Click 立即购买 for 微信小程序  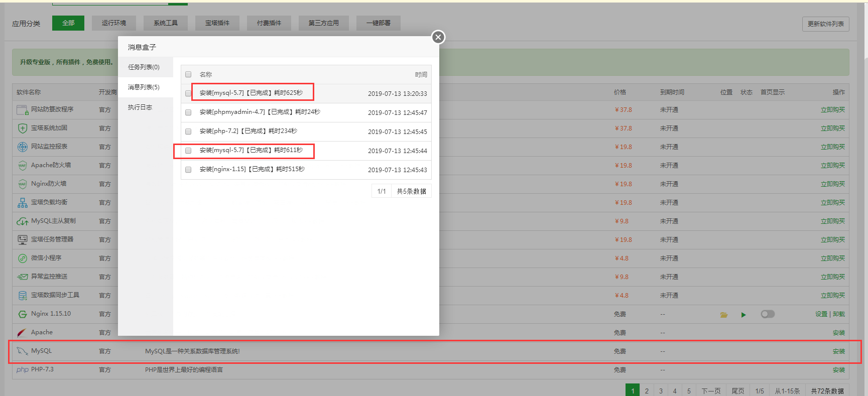coord(833,258)
